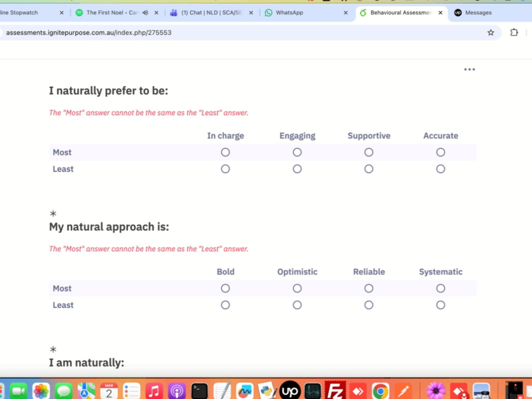Open Activity Monitor from the dock
Image resolution: width=532 pixels, height=399 pixels.
(312, 391)
